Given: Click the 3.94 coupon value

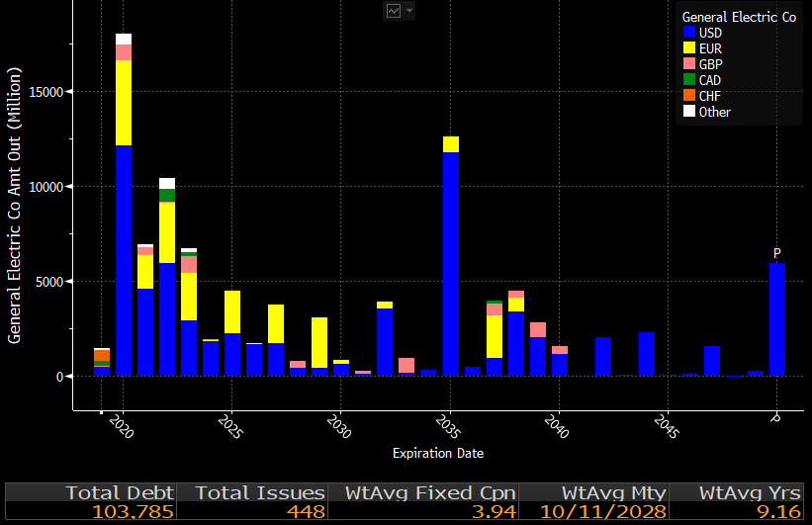Looking at the screenshot, I should 495,511.
